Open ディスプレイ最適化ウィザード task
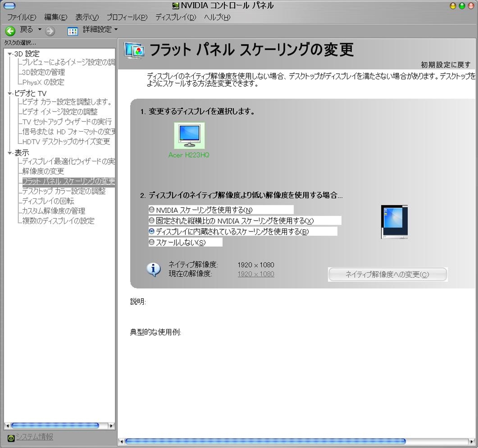This screenshot has height=448, width=478. pos(68,161)
